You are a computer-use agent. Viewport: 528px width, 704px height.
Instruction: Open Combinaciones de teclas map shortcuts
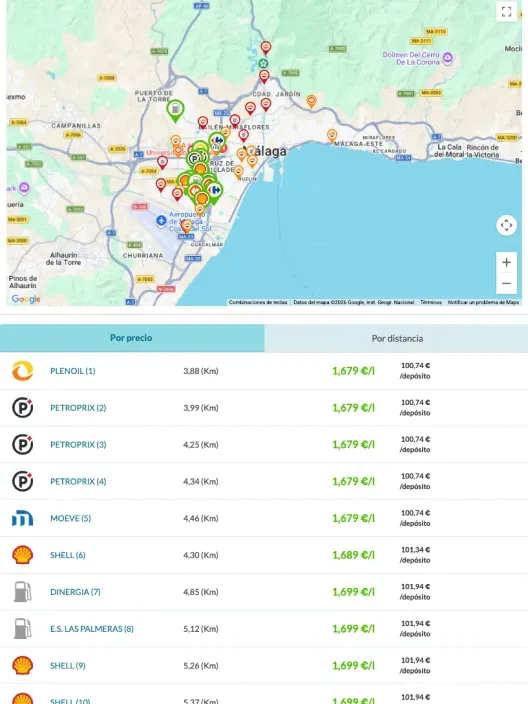258,302
